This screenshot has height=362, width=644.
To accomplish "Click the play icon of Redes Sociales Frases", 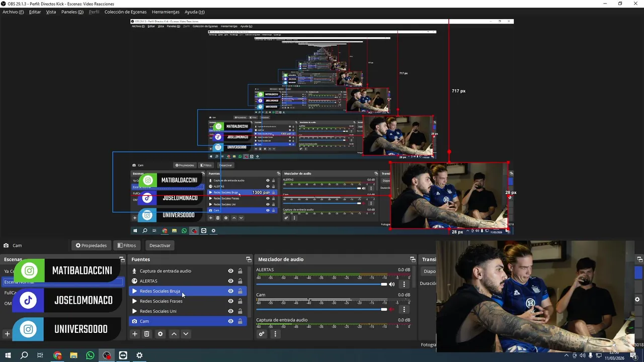I will [x=134, y=301].
